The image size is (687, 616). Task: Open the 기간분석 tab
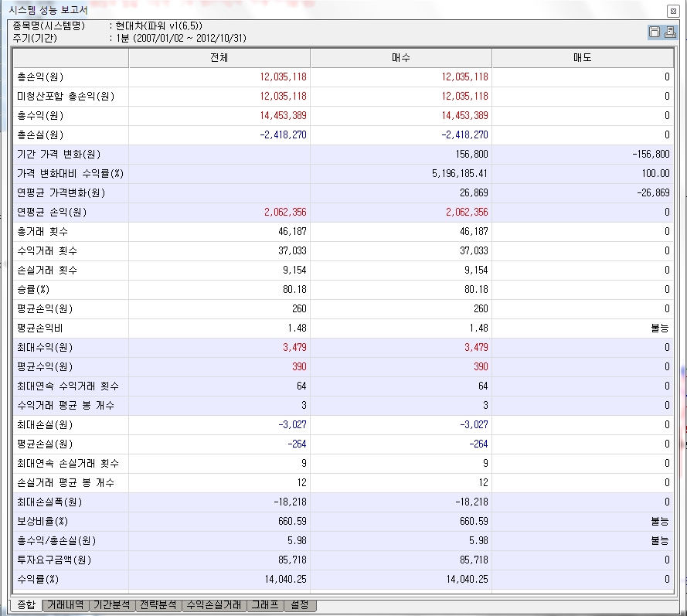click(113, 605)
